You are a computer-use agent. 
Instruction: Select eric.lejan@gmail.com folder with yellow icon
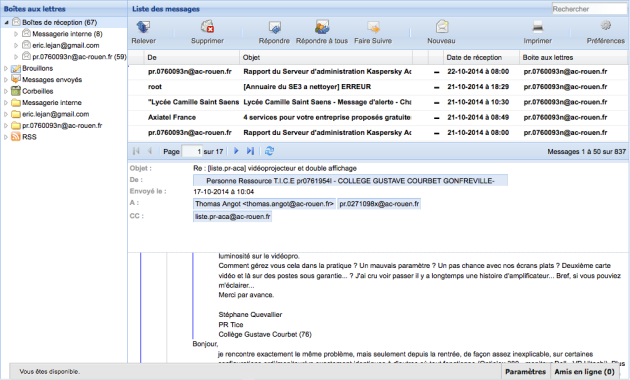coord(55,114)
